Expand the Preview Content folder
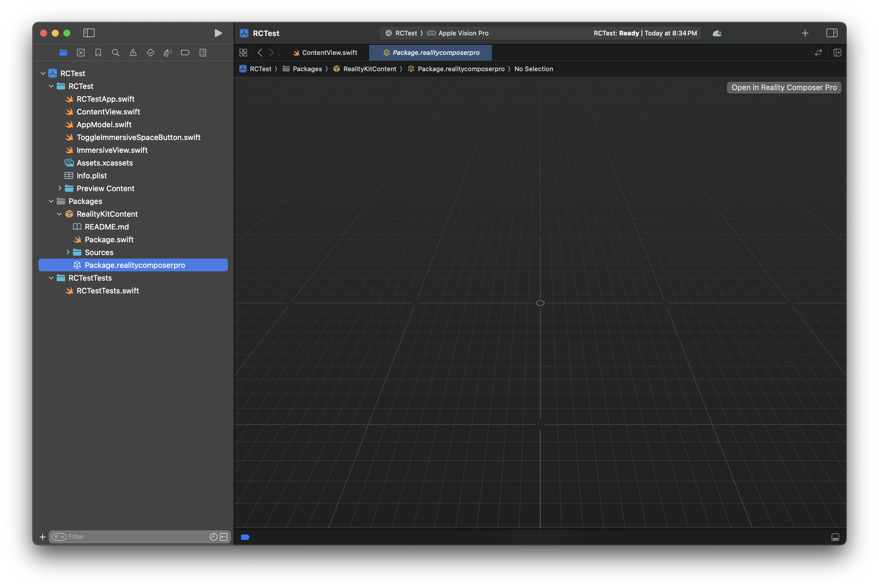879x588 pixels. click(60, 188)
